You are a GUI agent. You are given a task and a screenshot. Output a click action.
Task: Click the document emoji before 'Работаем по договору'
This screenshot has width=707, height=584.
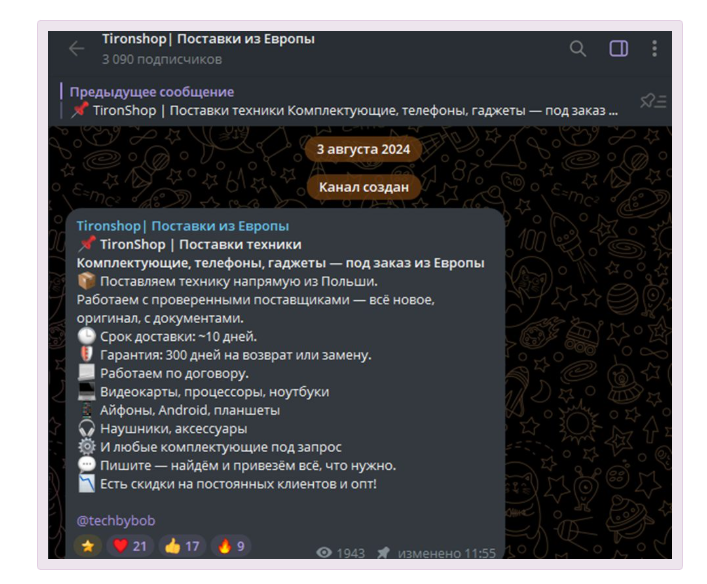pos(87,373)
